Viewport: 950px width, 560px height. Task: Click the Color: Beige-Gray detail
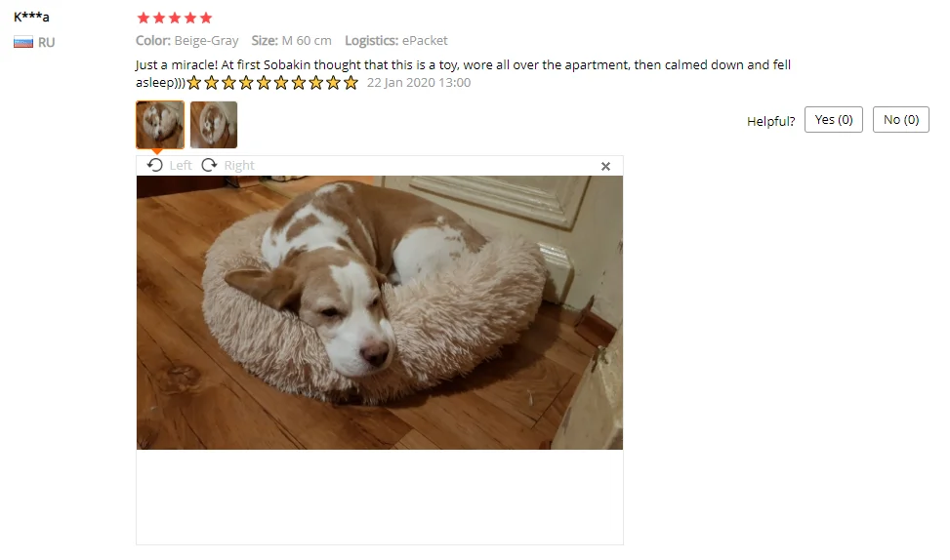point(186,41)
